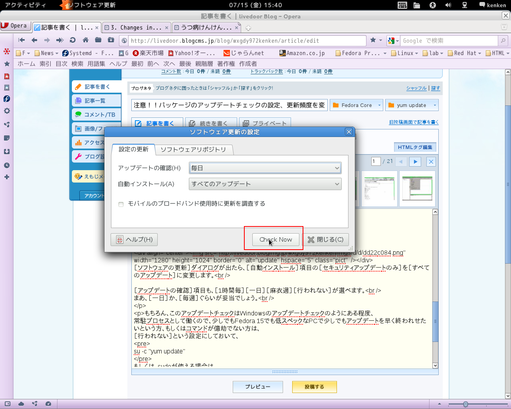Click the URL address field
Viewport: 511px width, 409px height.
247,41
